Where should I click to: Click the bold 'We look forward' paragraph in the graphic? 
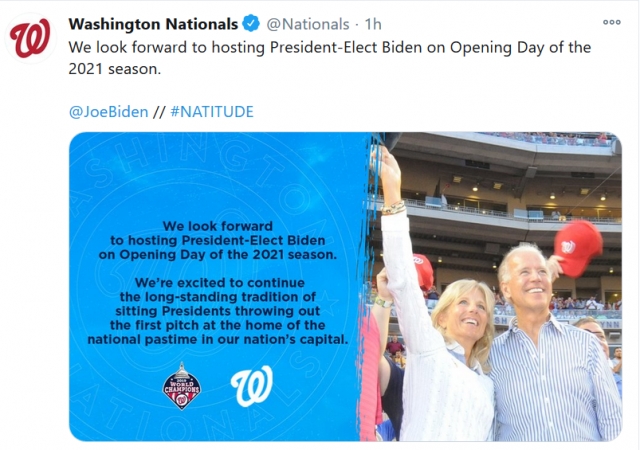[x=218, y=240]
